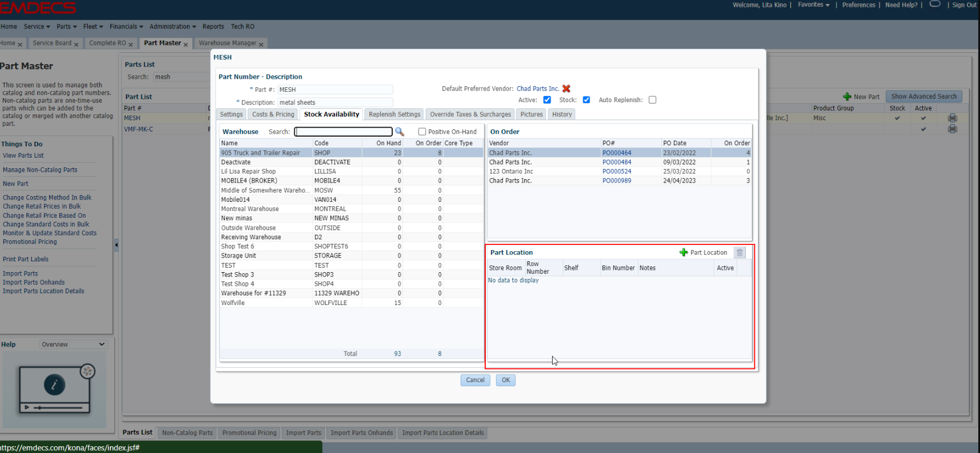Select the Wolfville warehouse row
The width and height of the screenshot is (980, 453).
click(351, 303)
